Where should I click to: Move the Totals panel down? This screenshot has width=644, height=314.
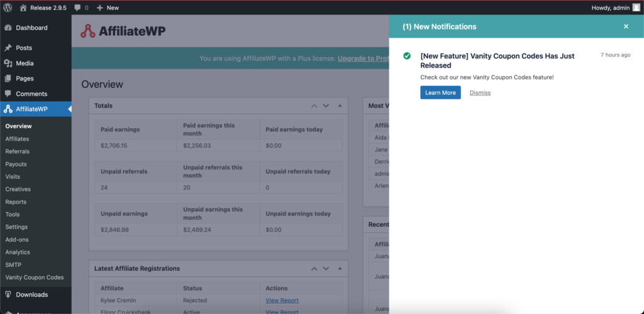point(326,106)
